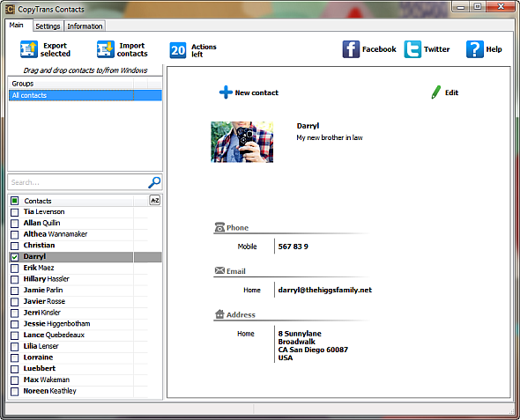Check the Lilia Lenser checkbox
Viewport: 520px width, 420px height.
[15, 346]
